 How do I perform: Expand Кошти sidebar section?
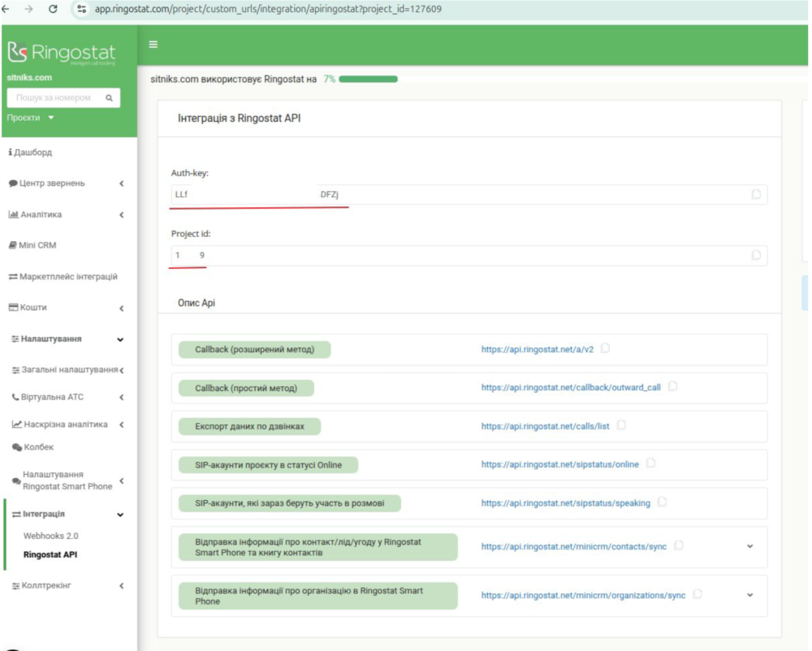click(x=67, y=308)
